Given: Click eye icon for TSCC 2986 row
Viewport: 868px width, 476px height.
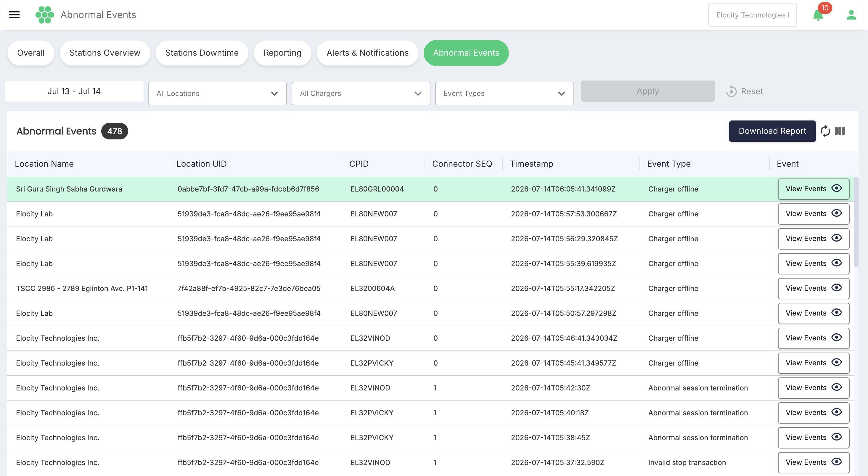Looking at the screenshot, I should click(x=836, y=288).
